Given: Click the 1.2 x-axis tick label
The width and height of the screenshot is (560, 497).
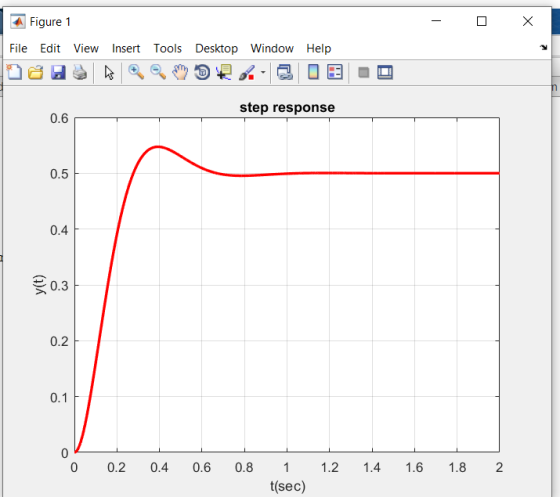Looking at the screenshot, I should 329,467.
